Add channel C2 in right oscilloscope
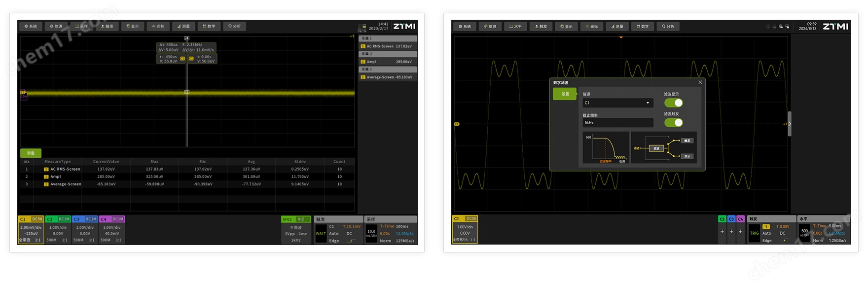Viewport: 868px width, 286px height. tap(722, 231)
